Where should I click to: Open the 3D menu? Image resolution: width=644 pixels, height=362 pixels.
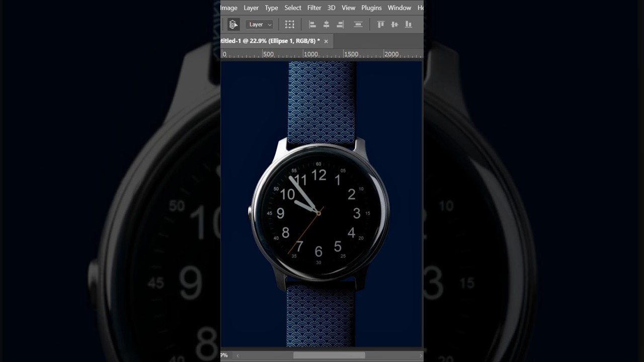point(331,8)
